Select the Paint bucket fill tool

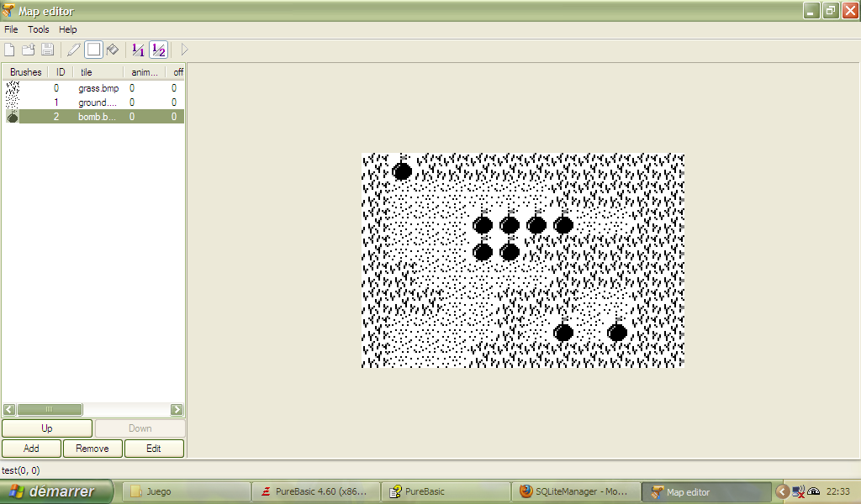[x=113, y=50]
